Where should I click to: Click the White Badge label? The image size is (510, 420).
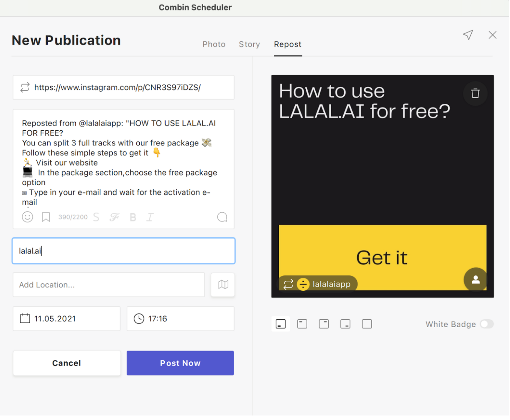tap(451, 324)
